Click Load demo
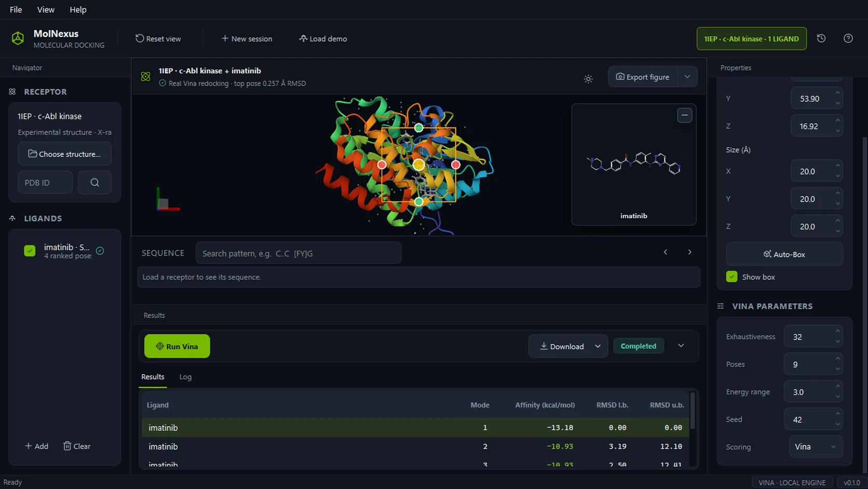The width and height of the screenshot is (868, 489). (x=323, y=38)
